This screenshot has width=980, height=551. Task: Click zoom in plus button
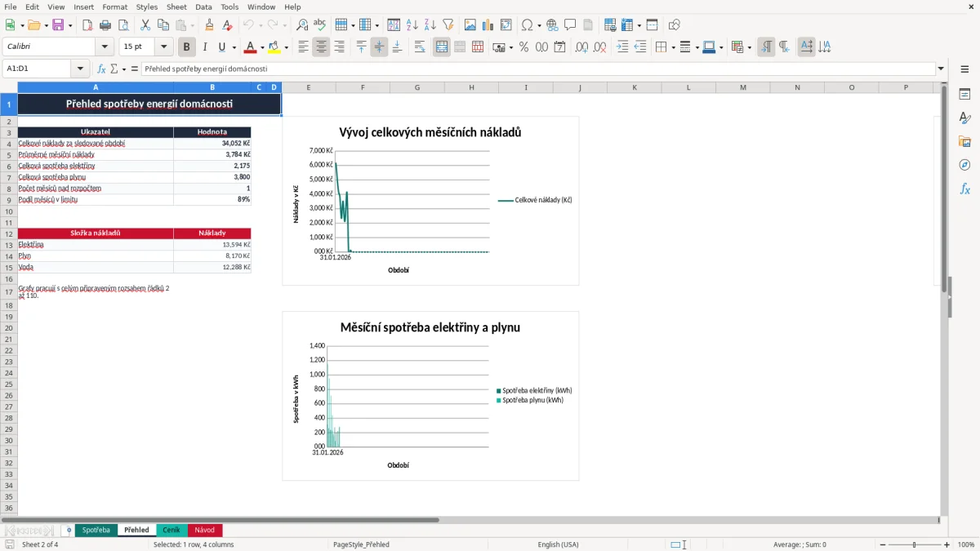pyautogui.click(x=947, y=544)
